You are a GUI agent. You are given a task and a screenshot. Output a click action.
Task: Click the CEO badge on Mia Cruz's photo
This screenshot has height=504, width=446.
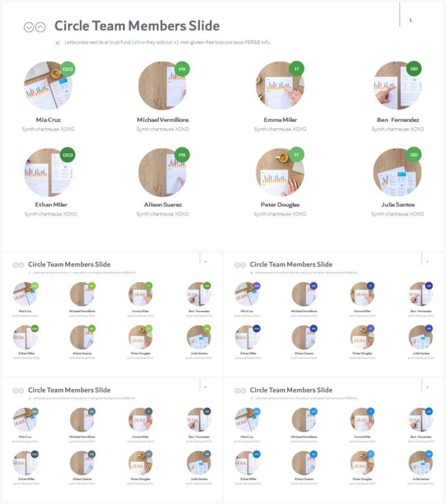pyautogui.click(x=67, y=69)
